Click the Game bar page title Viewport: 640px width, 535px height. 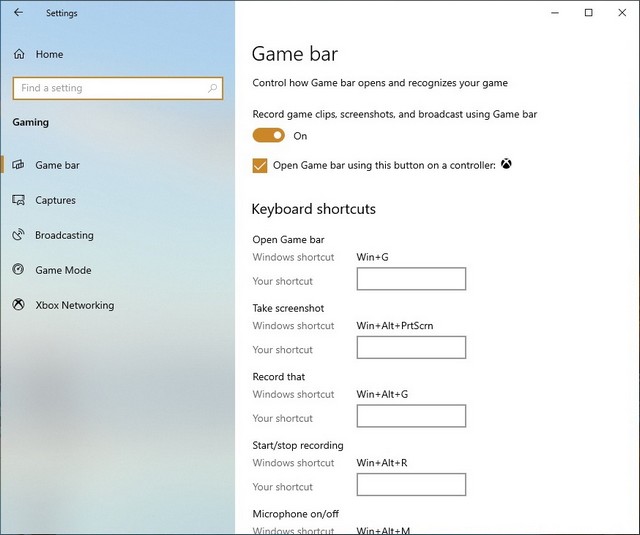[295, 54]
